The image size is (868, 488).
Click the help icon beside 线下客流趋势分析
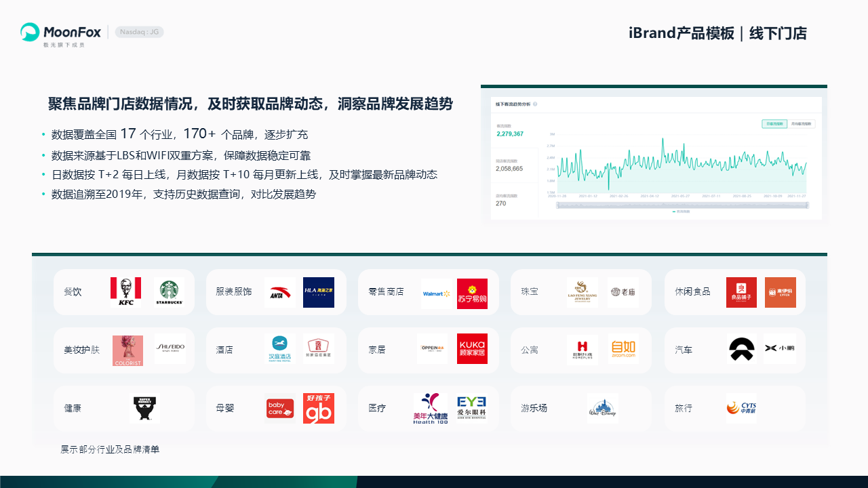pos(535,104)
